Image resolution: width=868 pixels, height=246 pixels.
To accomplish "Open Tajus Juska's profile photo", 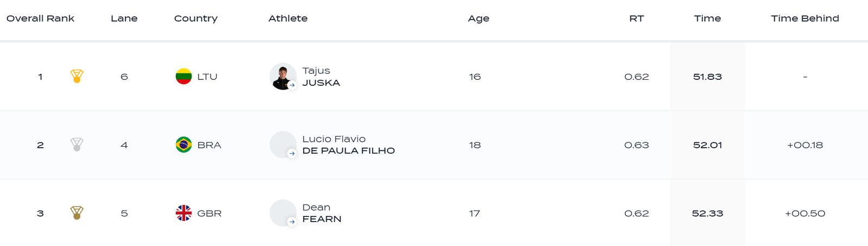I will pyautogui.click(x=282, y=76).
